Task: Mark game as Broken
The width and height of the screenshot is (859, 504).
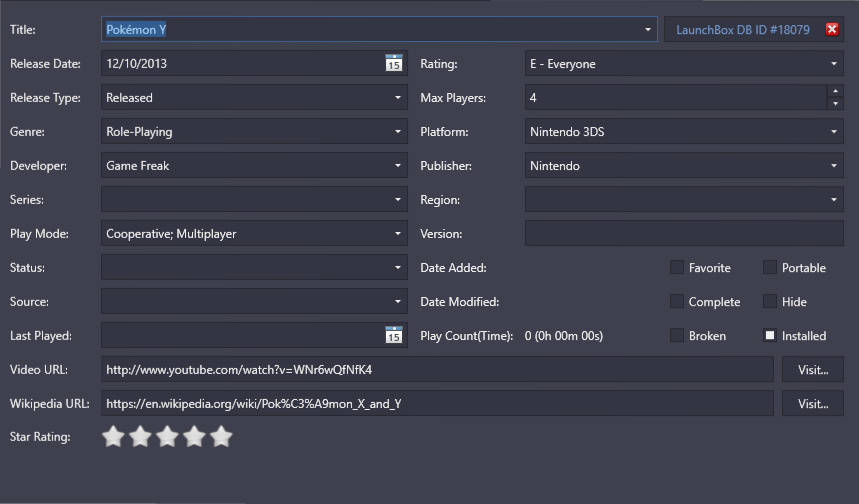Action: 677,335
